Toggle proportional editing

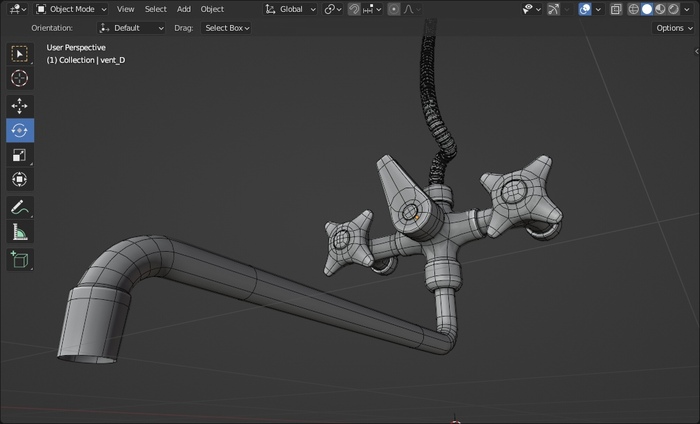(x=394, y=9)
